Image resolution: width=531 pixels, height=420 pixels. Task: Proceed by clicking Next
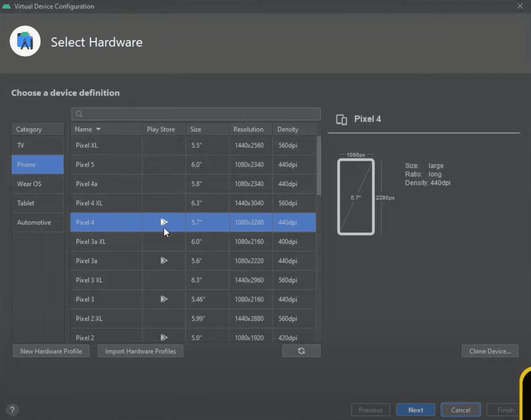click(x=416, y=410)
